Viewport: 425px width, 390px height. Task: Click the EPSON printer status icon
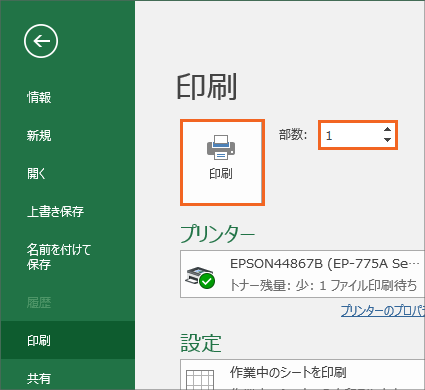(201, 277)
